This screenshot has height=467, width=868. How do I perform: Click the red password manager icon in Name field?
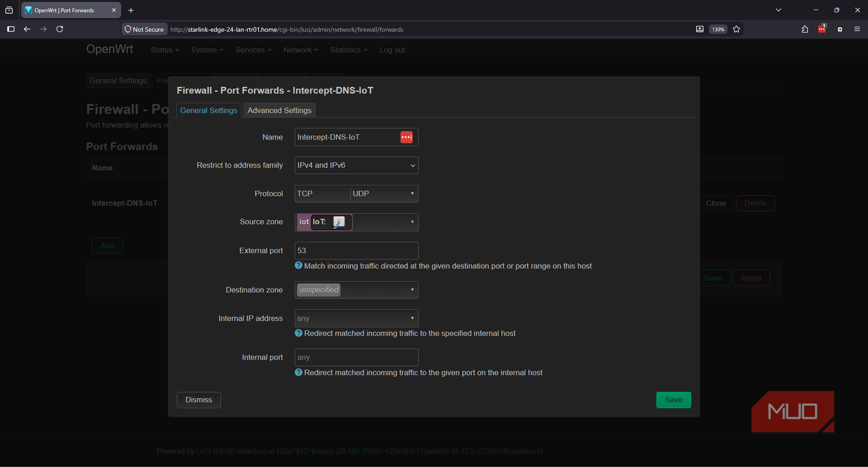click(x=406, y=137)
